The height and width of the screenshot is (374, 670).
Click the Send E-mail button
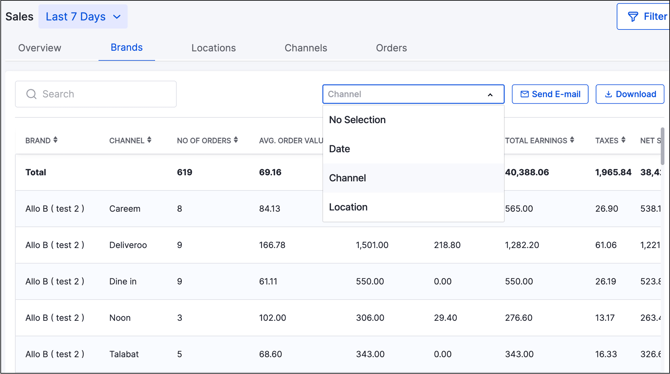pyautogui.click(x=550, y=94)
